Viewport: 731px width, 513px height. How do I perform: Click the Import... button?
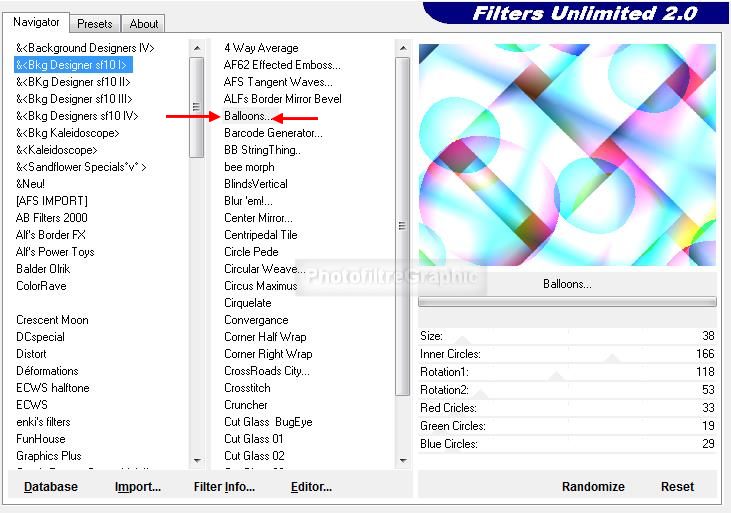click(138, 487)
